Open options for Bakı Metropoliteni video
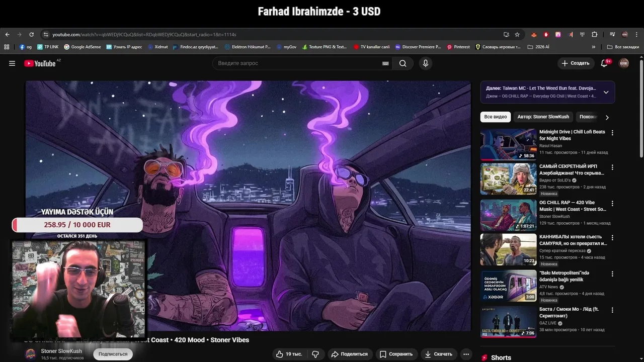644x362 pixels. 612,274
